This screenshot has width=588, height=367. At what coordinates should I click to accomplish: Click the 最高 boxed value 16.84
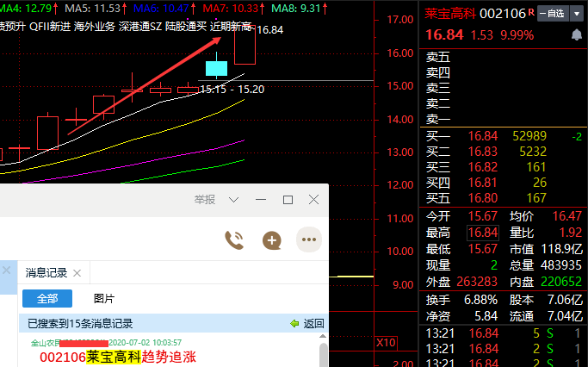[x=483, y=233]
